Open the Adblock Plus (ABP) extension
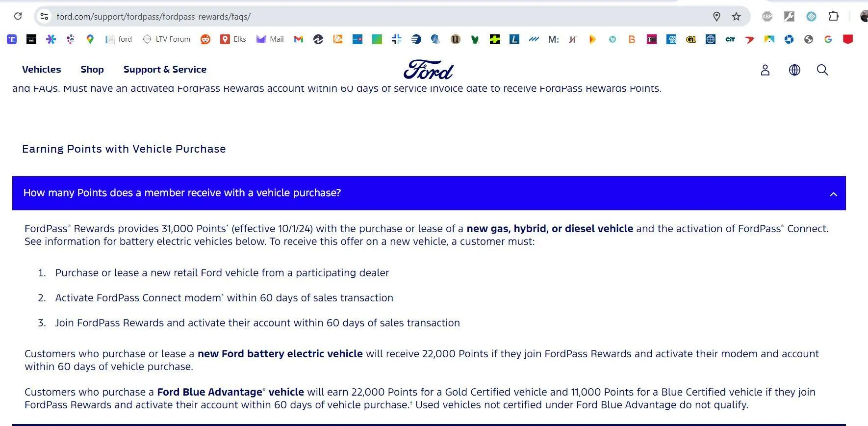This screenshot has width=868, height=426. (x=767, y=16)
